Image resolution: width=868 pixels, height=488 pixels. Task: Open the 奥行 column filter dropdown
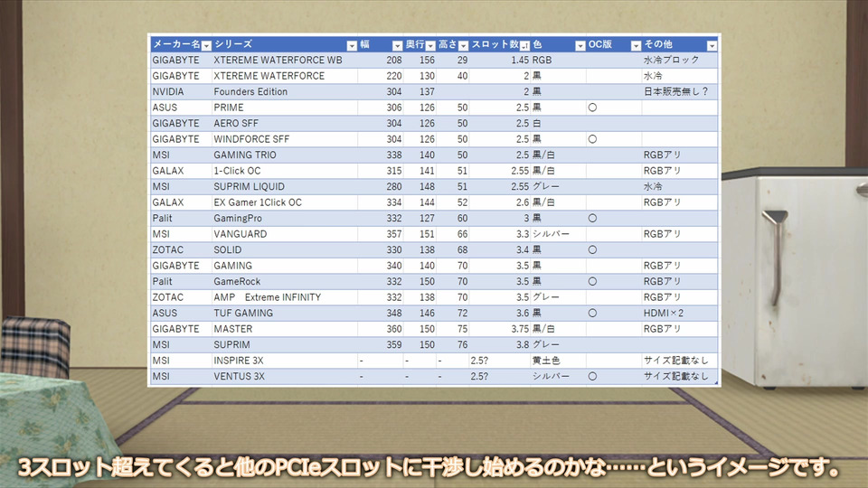(x=430, y=45)
